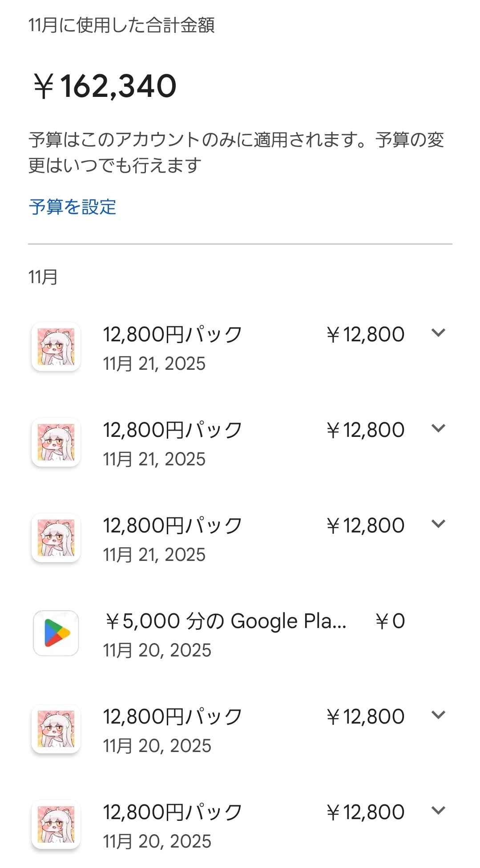Tap the app icon of the first November 20 12,800円パック
480x868 pixels.
[x=56, y=729]
